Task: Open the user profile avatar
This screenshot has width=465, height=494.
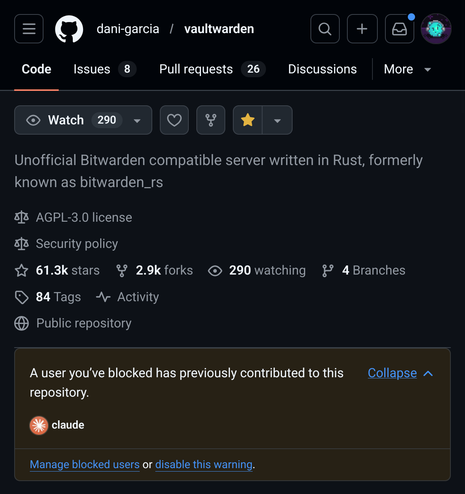Action: (436, 29)
